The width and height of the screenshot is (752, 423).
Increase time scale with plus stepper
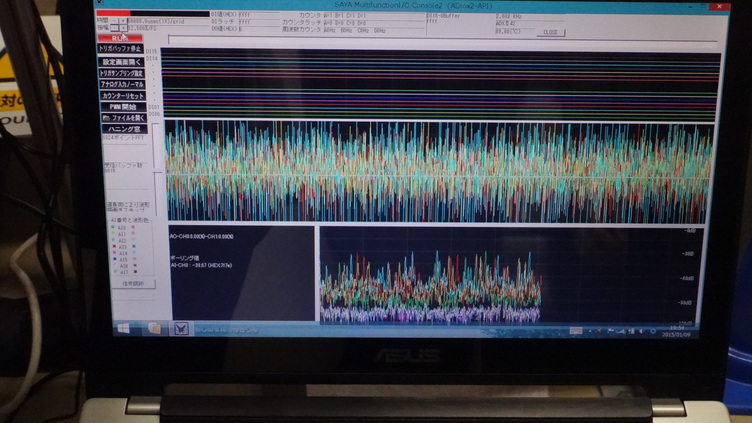pos(123,19)
